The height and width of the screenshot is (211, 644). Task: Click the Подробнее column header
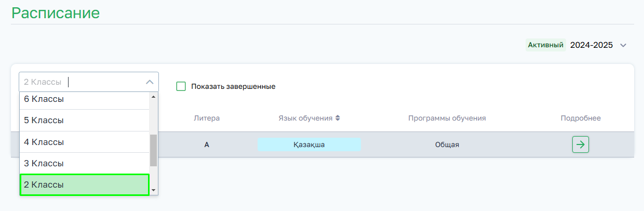(581, 118)
